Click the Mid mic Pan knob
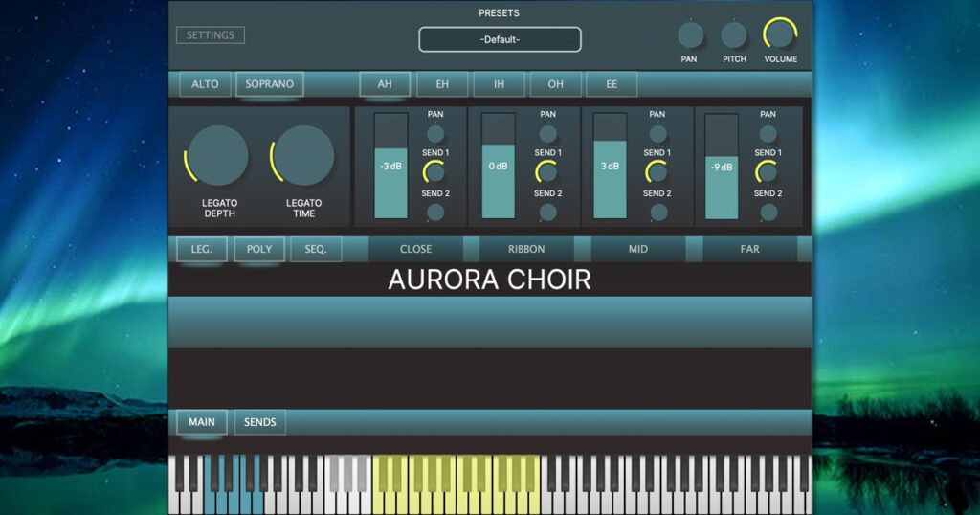Viewport: 980px width, 515px height. pos(657,134)
